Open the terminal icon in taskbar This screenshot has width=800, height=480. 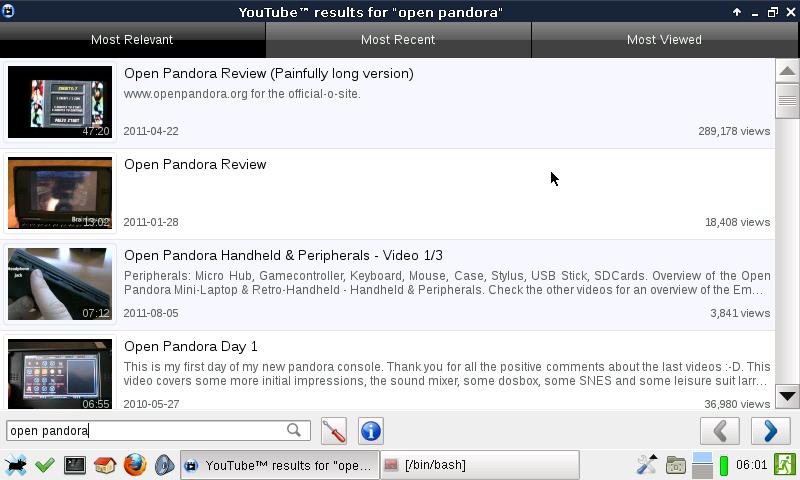75,465
